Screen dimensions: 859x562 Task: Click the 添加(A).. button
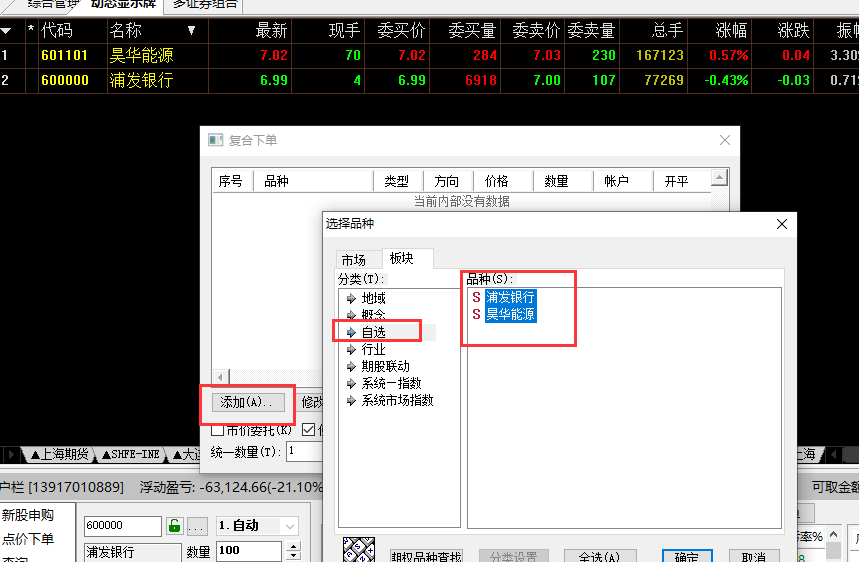pyautogui.click(x=248, y=403)
